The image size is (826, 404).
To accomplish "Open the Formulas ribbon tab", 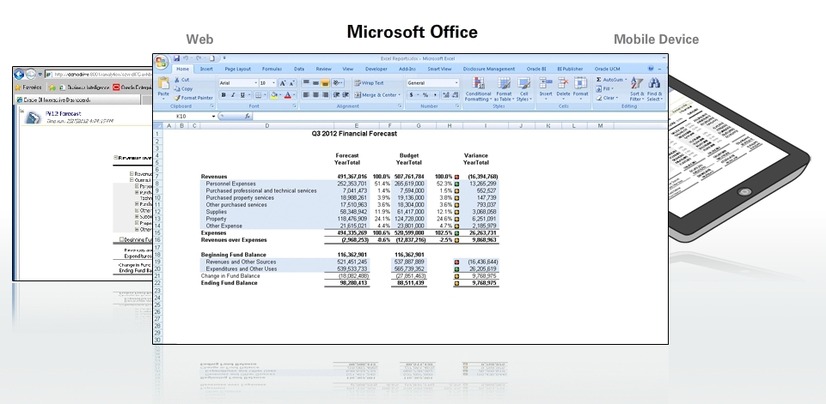I will [272, 69].
